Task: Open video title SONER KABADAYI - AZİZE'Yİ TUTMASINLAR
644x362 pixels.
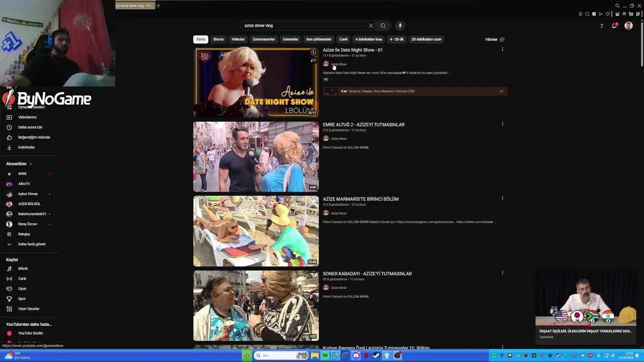Action: point(367,274)
